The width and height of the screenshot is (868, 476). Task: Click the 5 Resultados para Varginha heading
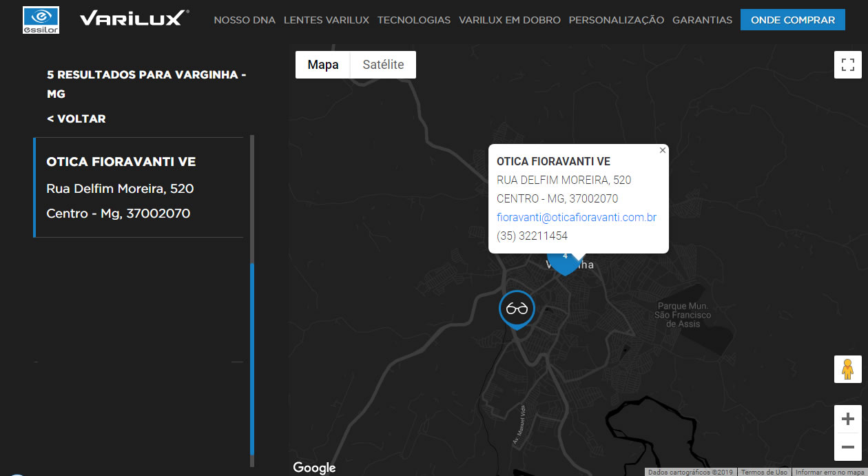[x=147, y=84]
